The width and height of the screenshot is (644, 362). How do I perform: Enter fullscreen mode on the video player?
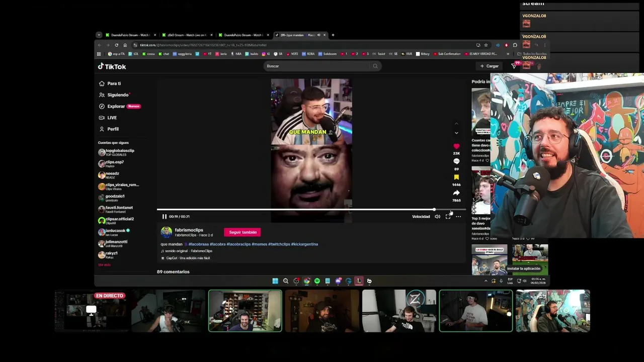point(448,217)
